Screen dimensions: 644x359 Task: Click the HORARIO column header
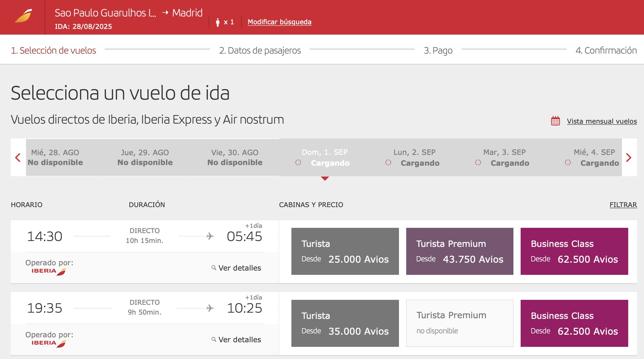(27, 205)
